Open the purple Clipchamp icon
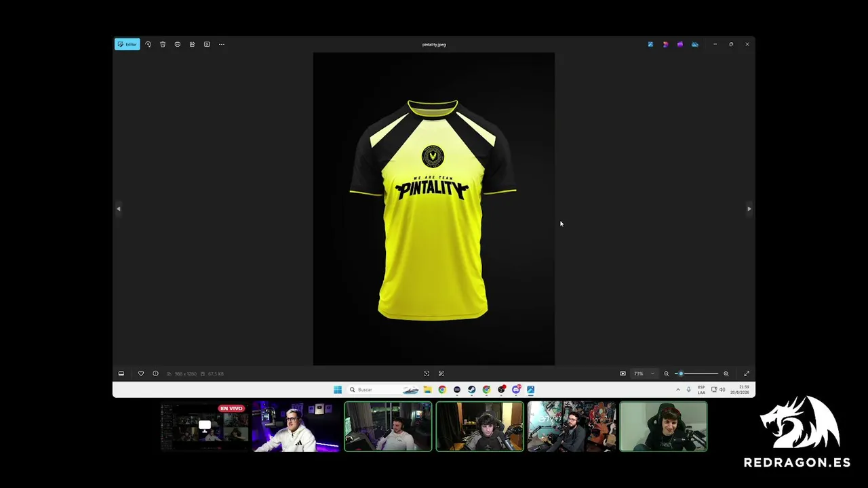The height and width of the screenshot is (488, 868). click(680, 45)
